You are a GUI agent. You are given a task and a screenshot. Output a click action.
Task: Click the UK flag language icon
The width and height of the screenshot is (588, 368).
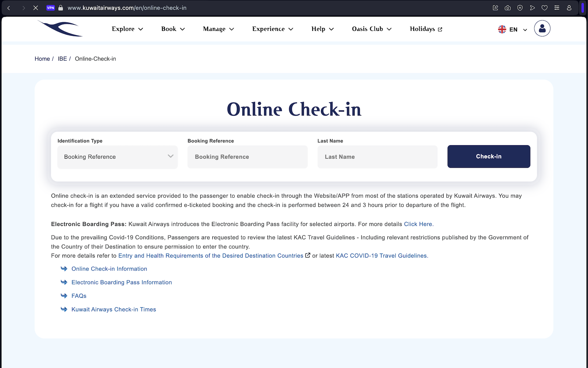click(502, 29)
